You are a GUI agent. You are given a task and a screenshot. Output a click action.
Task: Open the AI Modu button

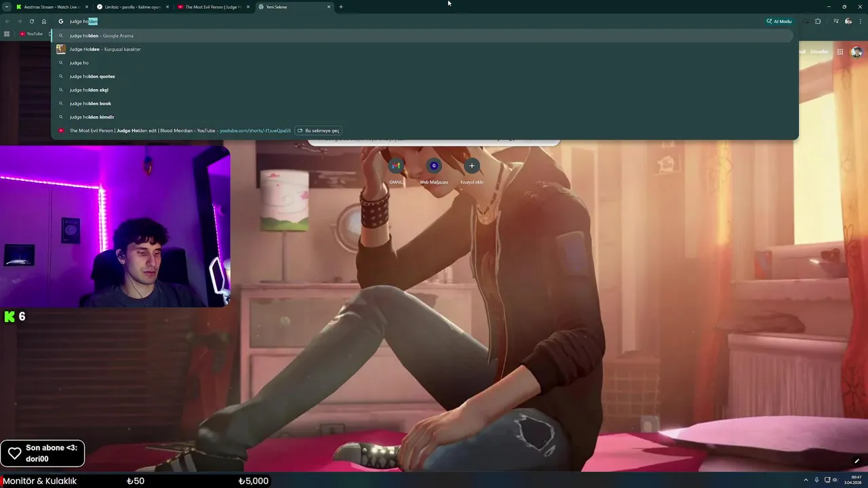pyautogui.click(x=779, y=21)
